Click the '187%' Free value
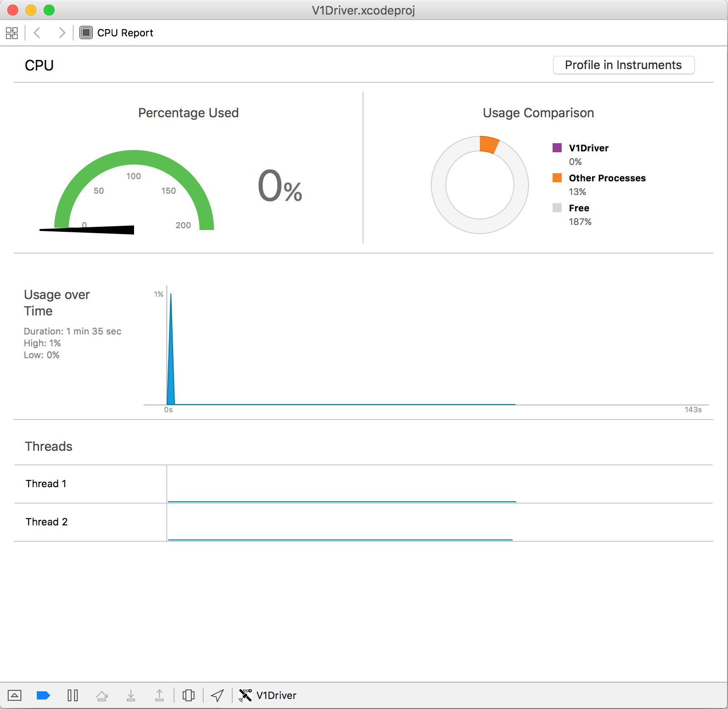The height and width of the screenshot is (709, 728). click(580, 222)
